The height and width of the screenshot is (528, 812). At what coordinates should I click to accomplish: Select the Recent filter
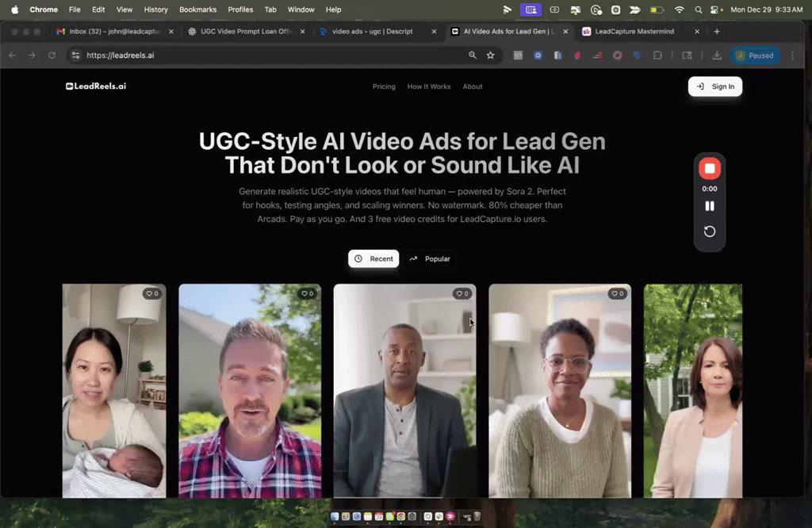click(373, 258)
